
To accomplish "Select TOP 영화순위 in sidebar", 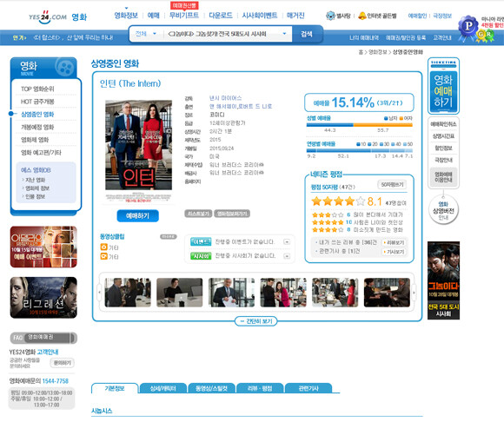I will (37, 89).
